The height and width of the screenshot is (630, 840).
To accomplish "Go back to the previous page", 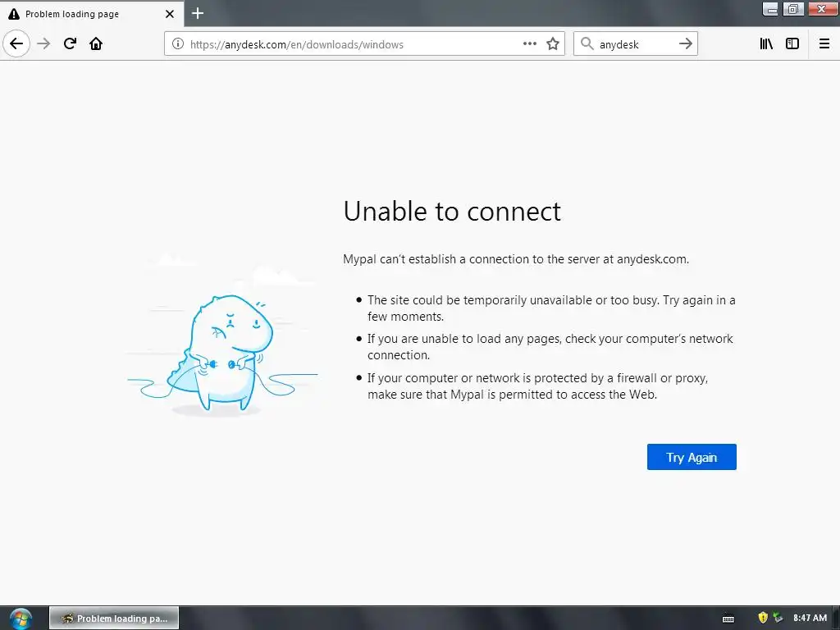I will [16, 43].
